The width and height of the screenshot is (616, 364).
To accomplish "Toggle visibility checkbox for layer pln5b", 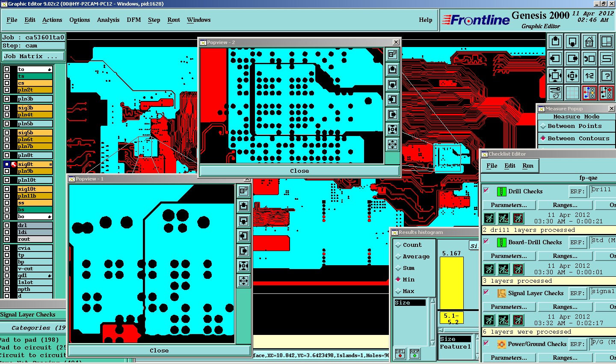I will pyautogui.click(x=7, y=124).
